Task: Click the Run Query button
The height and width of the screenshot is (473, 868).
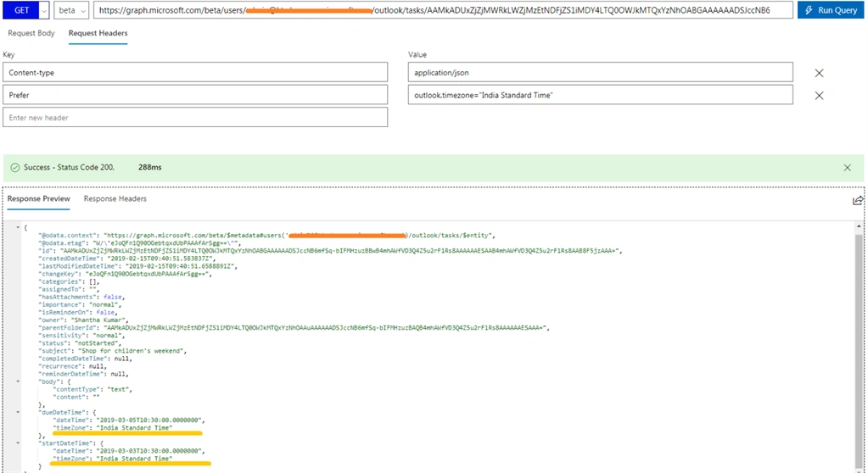Action: 831,10
